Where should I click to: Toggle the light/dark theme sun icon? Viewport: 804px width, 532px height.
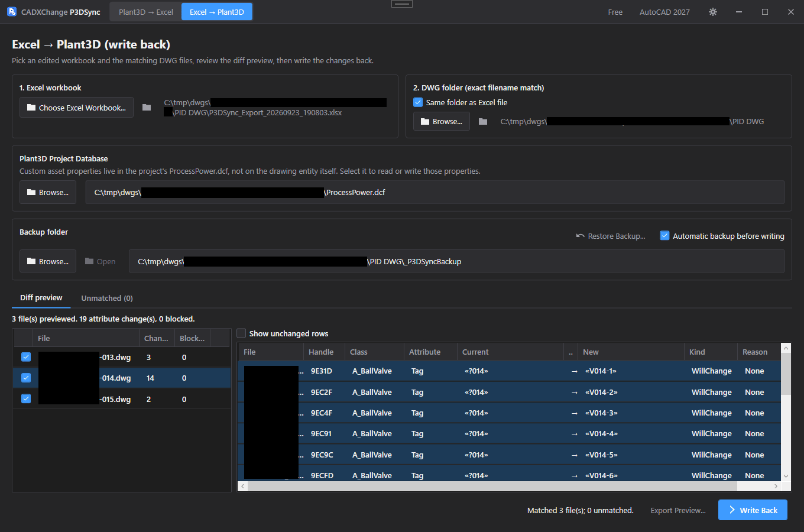point(713,12)
